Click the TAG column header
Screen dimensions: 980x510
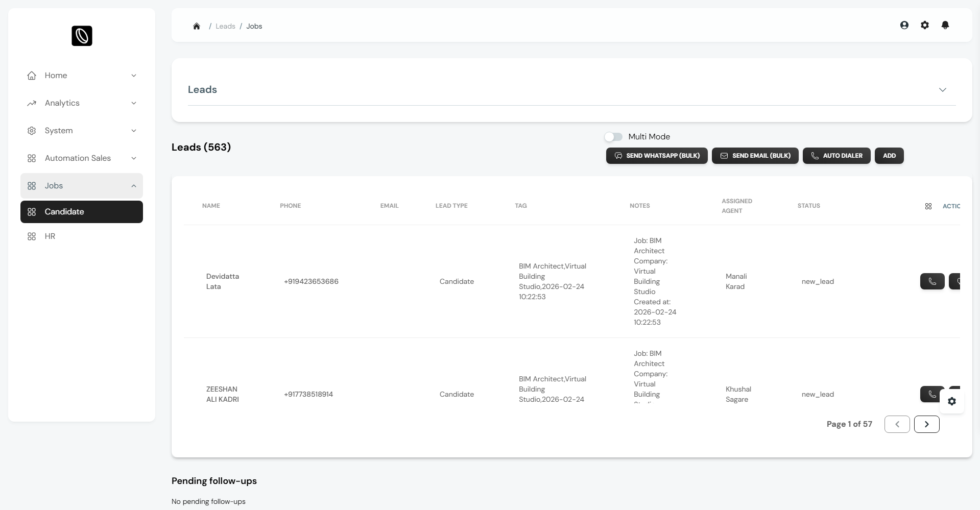point(521,206)
